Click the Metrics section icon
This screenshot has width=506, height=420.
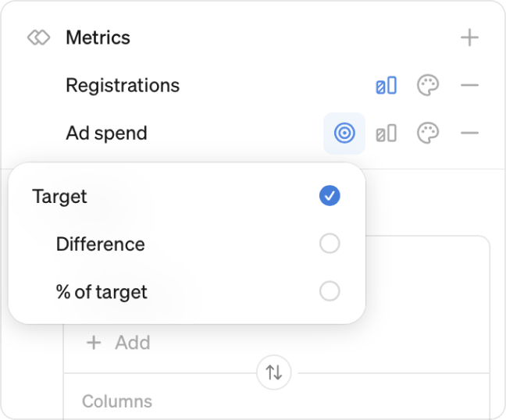38,37
